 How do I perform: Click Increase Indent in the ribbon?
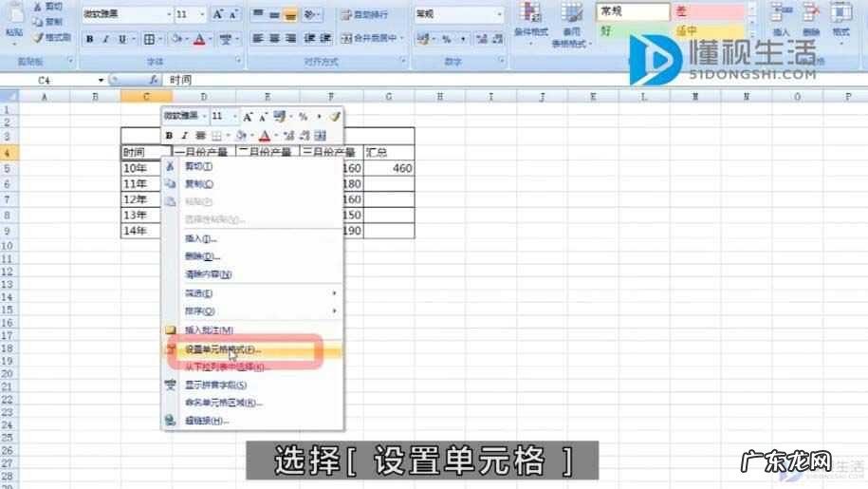(x=325, y=38)
